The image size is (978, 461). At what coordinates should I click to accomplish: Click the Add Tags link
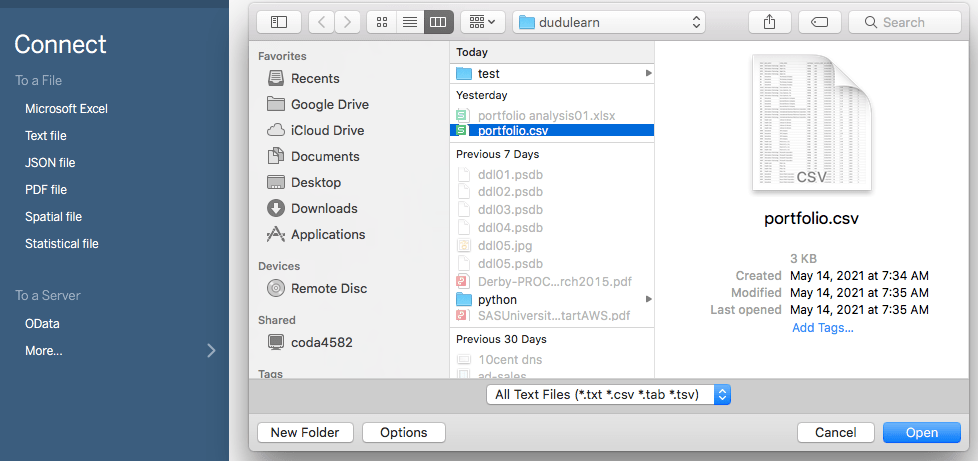coord(822,327)
